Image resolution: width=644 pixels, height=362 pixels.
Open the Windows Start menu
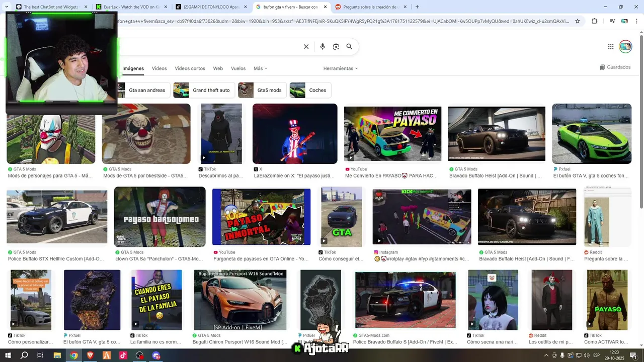click(x=8, y=355)
